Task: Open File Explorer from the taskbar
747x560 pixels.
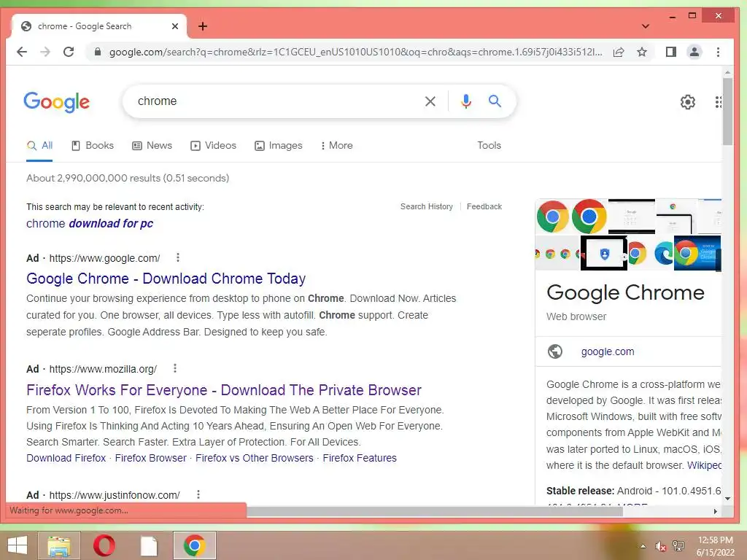Action: click(x=59, y=545)
